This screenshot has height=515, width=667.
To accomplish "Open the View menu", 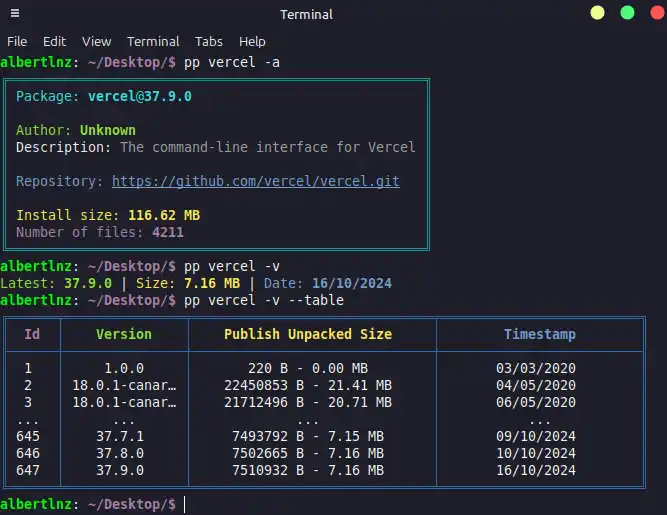I will pyautogui.click(x=97, y=42).
